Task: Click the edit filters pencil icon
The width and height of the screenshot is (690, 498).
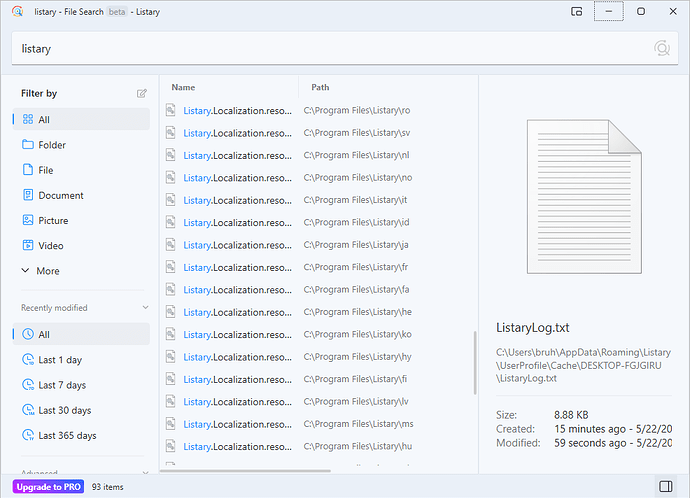Action: click(x=142, y=93)
